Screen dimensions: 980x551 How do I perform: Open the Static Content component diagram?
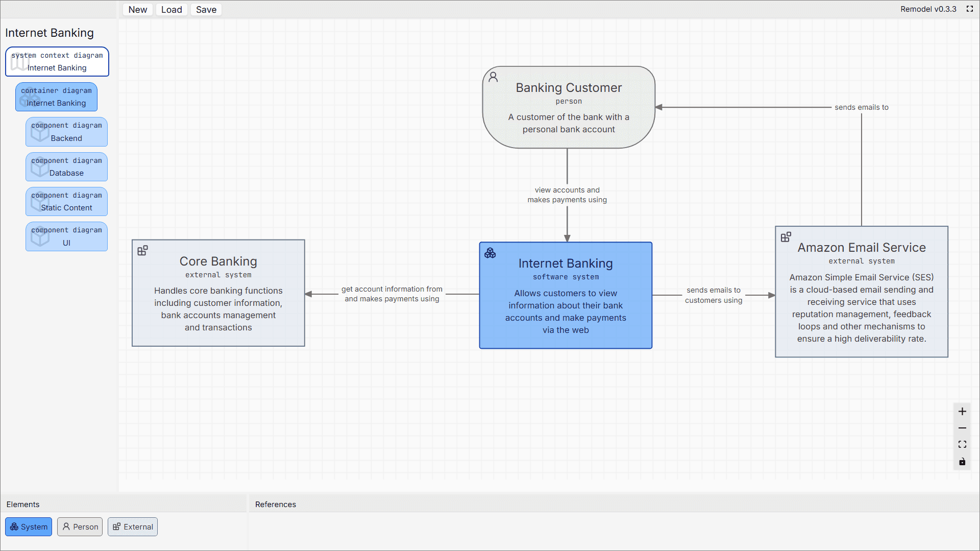[66, 202]
